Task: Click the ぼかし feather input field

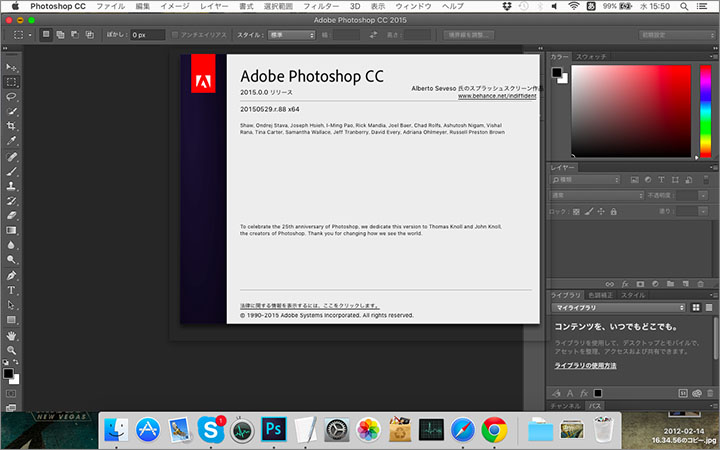Action: pos(147,35)
